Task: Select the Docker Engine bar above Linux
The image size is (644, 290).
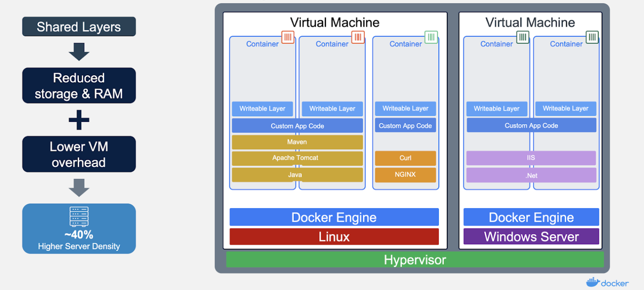Action: point(334,217)
